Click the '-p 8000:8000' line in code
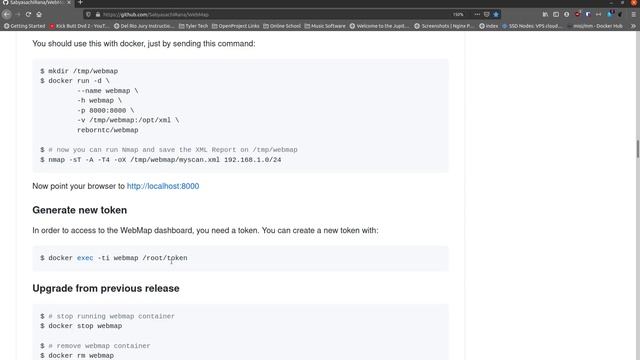640x360 pixels. [106, 110]
